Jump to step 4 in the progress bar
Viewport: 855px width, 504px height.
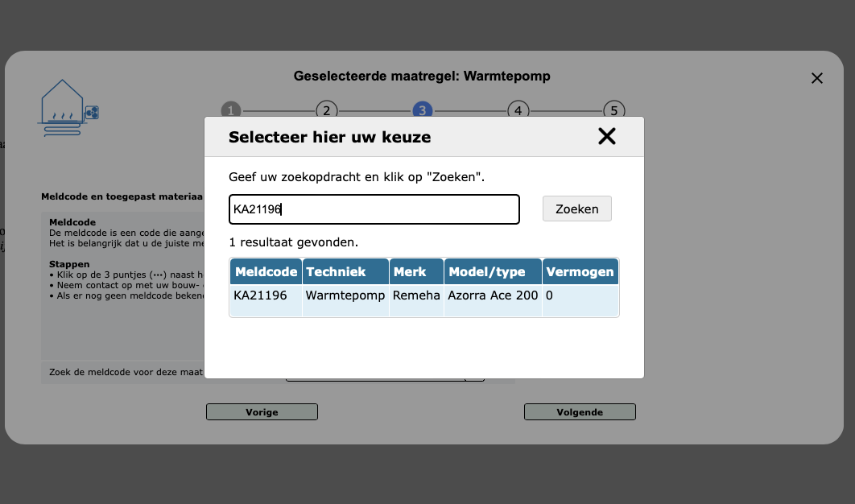518,110
